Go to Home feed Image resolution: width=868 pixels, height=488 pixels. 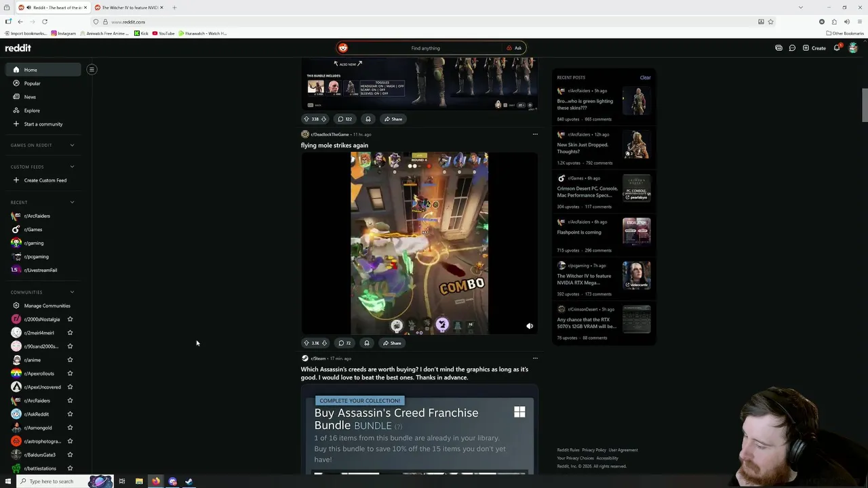[x=43, y=70]
